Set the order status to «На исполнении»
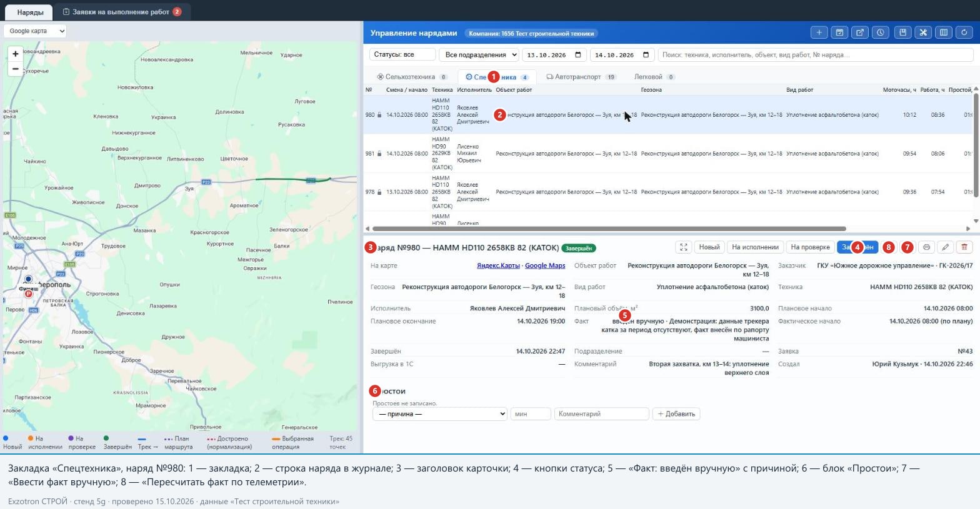Image resolution: width=980 pixels, height=509 pixels. point(755,247)
